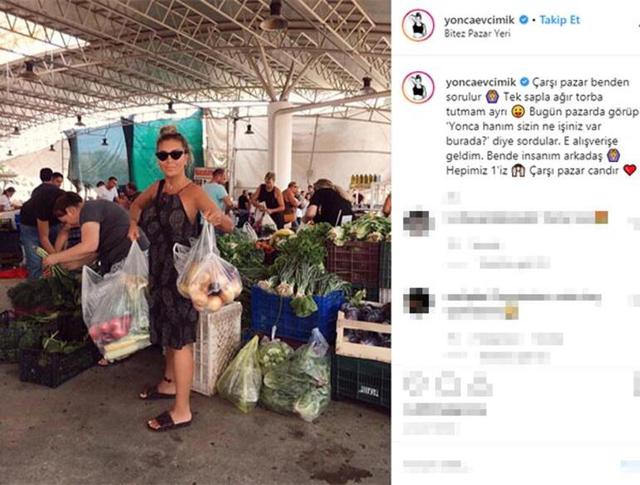The height and width of the screenshot is (485, 640).
Task: Open the market photo of the post
Action: 195,242
